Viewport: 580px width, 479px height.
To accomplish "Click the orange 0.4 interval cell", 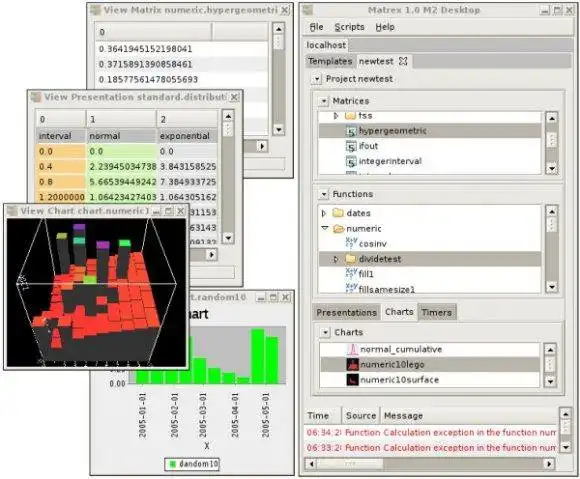I will pos(61,166).
